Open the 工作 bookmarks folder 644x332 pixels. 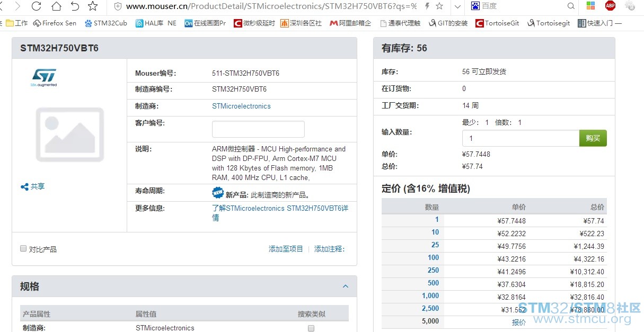tap(16, 23)
